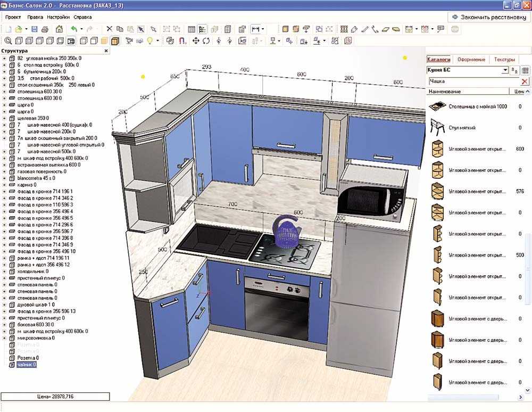Select the blue teapot on the hob
This screenshot has height=412, width=532.
(286, 231)
